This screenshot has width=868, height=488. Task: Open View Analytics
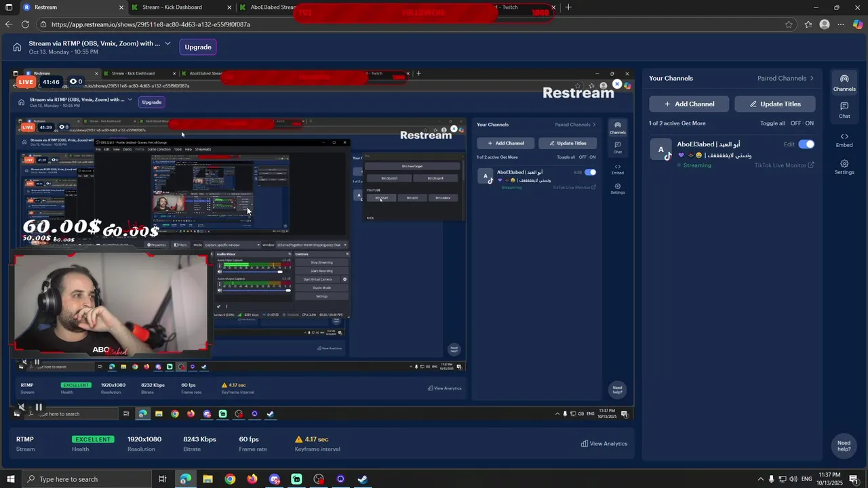coord(604,443)
